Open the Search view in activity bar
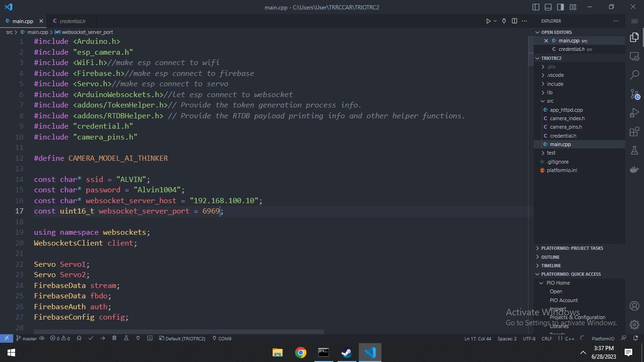 click(x=635, y=75)
